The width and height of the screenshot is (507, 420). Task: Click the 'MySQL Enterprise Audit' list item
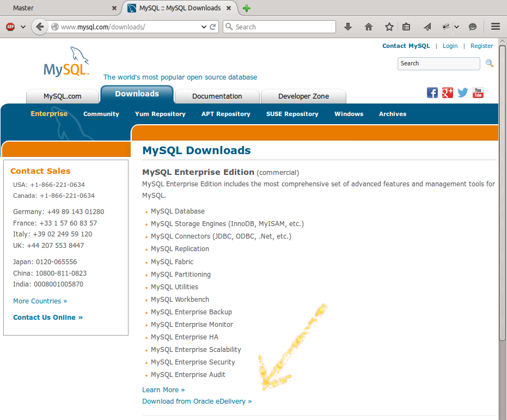tap(188, 374)
